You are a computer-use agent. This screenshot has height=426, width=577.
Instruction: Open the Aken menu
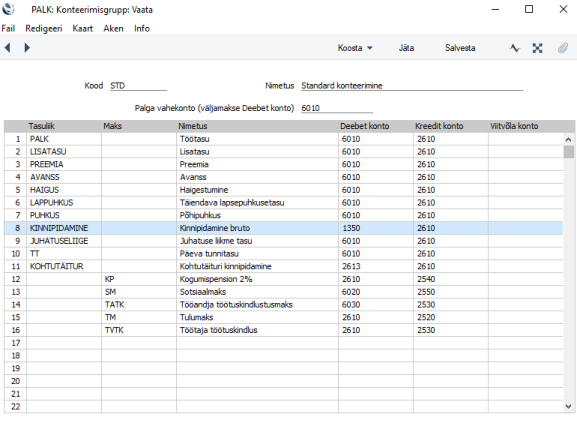pyautogui.click(x=113, y=28)
